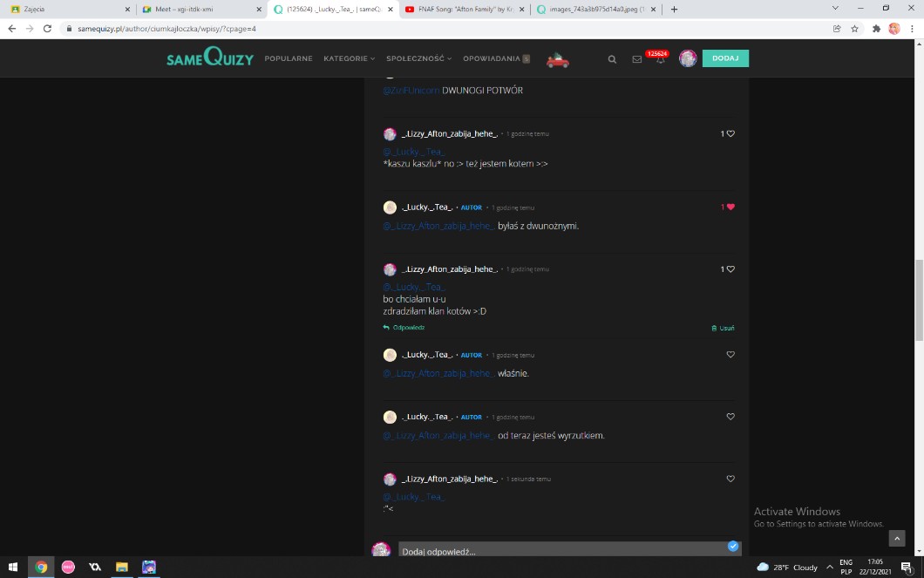This screenshot has height=578, width=924.
Task: Open notifications bell showing 125624
Action: click(x=661, y=59)
